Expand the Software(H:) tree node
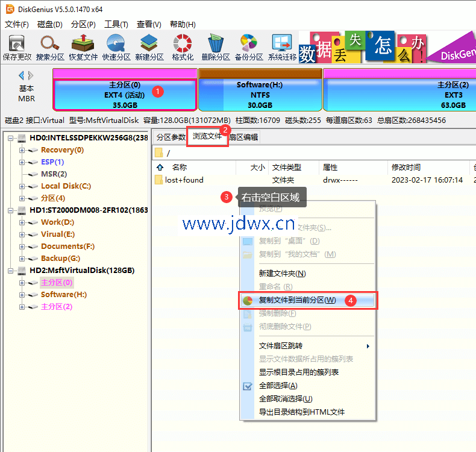 (x=22, y=295)
